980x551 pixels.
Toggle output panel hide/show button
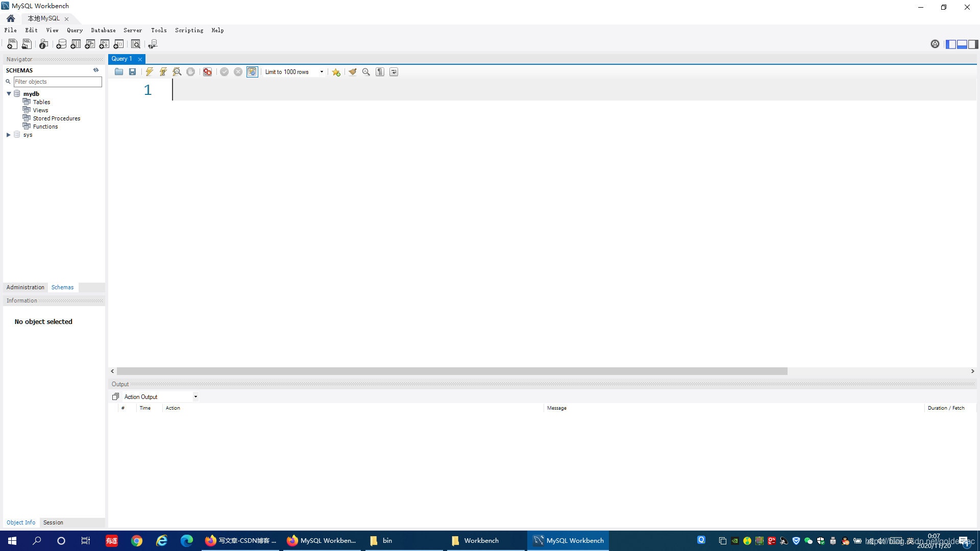click(x=962, y=45)
